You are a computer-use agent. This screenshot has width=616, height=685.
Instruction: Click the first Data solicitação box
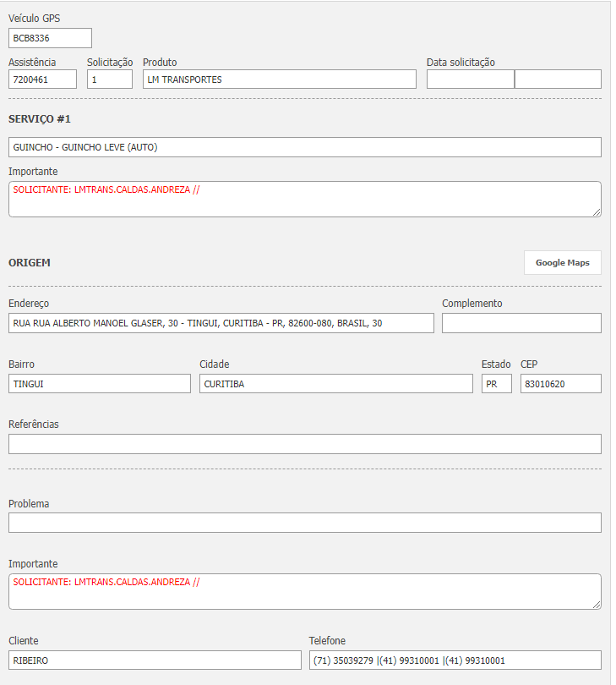(470, 79)
